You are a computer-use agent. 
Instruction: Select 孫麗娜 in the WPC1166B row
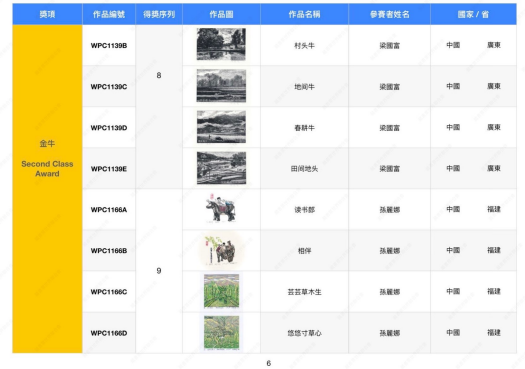click(389, 251)
